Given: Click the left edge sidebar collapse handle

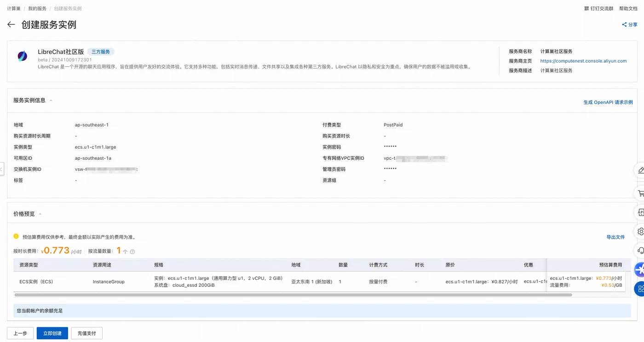Looking at the screenshot, I should (1, 169).
